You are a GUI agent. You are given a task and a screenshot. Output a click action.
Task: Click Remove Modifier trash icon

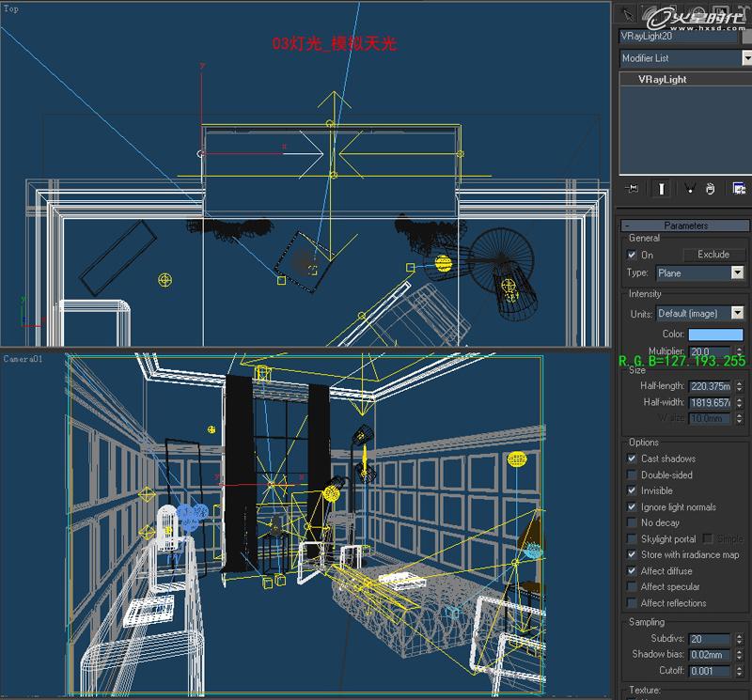(711, 189)
